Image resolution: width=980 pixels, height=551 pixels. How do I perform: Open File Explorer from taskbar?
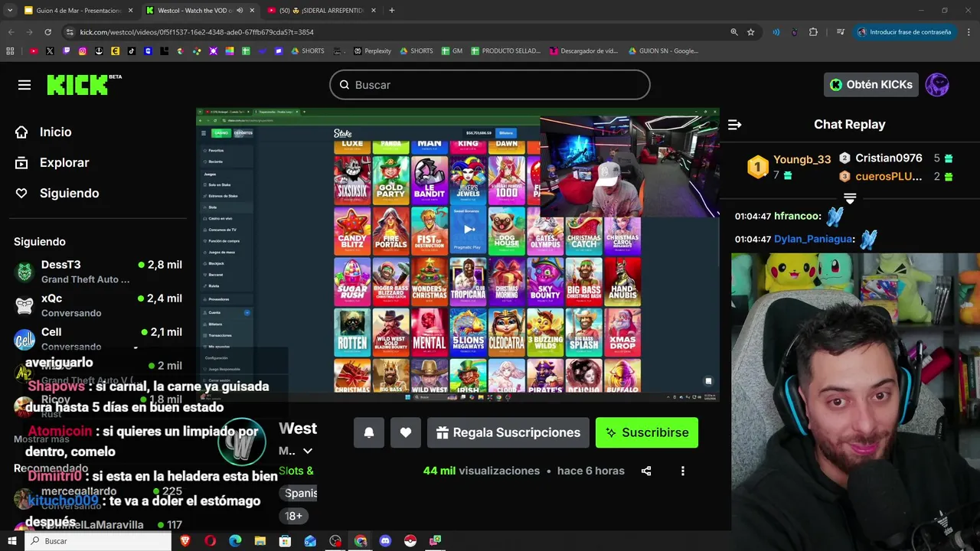point(260,541)
